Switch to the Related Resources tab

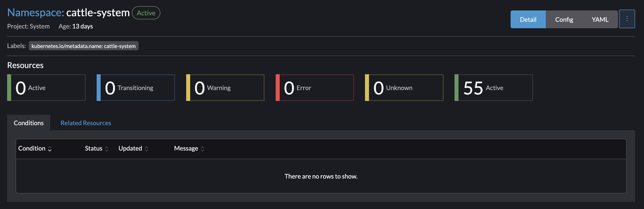[x=86, y=123]
